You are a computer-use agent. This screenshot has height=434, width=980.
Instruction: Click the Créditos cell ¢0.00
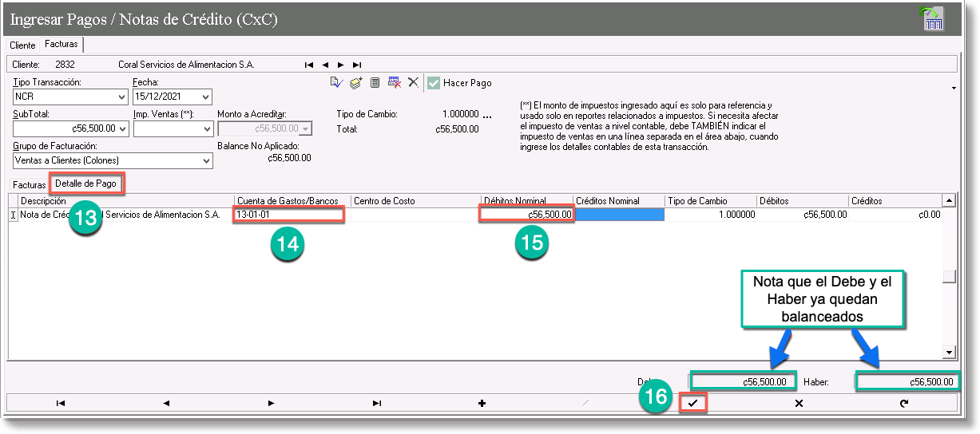[895, 215]
